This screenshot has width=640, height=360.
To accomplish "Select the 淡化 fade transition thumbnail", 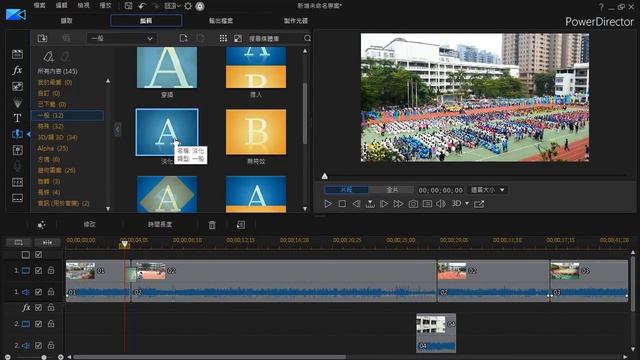I will click(x=167, y=132).
